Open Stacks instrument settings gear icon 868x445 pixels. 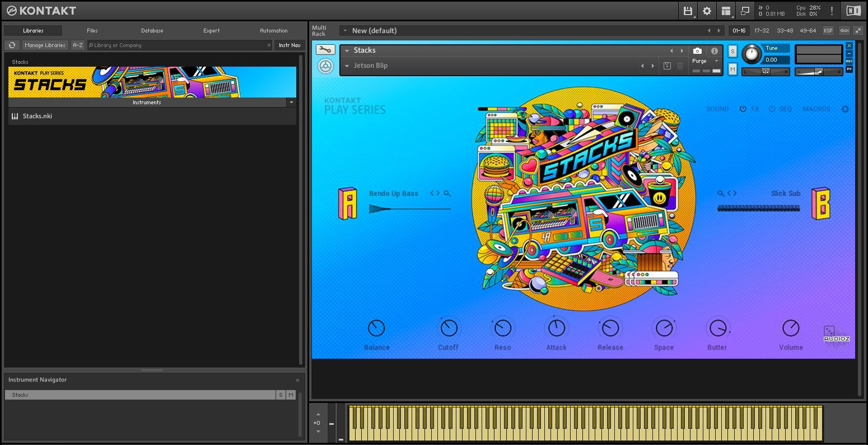tap(845, 109)
